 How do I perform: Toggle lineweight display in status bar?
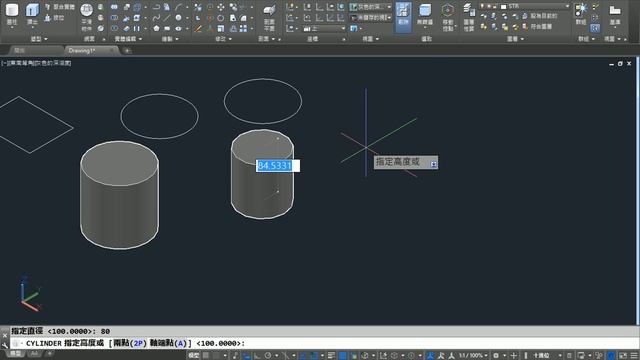331,356
